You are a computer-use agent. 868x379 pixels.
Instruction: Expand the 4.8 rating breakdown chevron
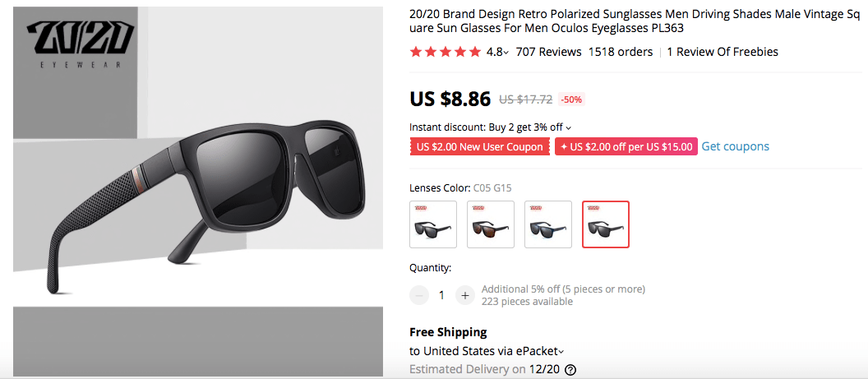coord(506,53)
